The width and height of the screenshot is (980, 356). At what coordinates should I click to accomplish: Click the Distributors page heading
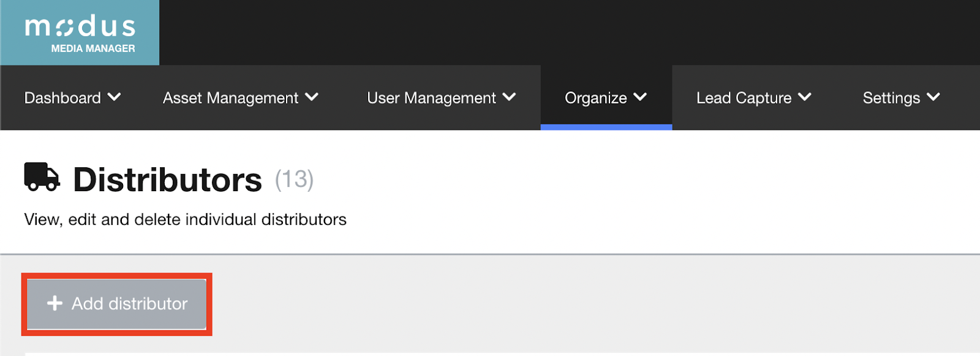point(167,180)
